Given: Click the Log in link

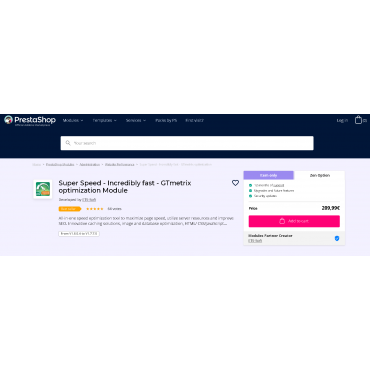Looking at the screenshot, I should [342, 120].
